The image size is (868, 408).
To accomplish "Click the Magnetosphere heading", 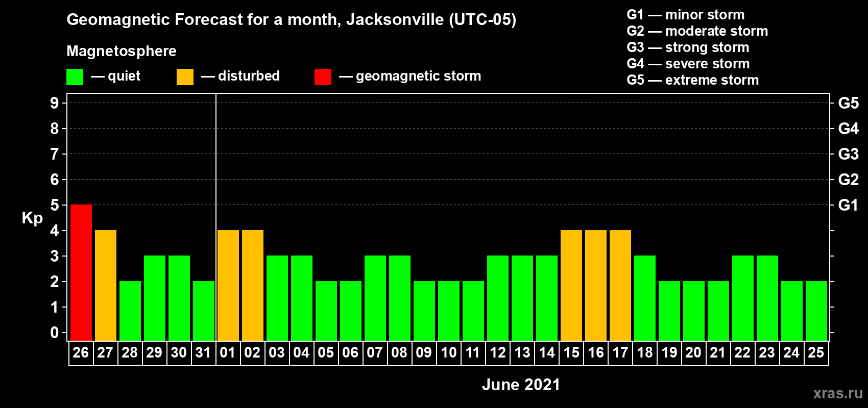I will [x=122, y=51].
